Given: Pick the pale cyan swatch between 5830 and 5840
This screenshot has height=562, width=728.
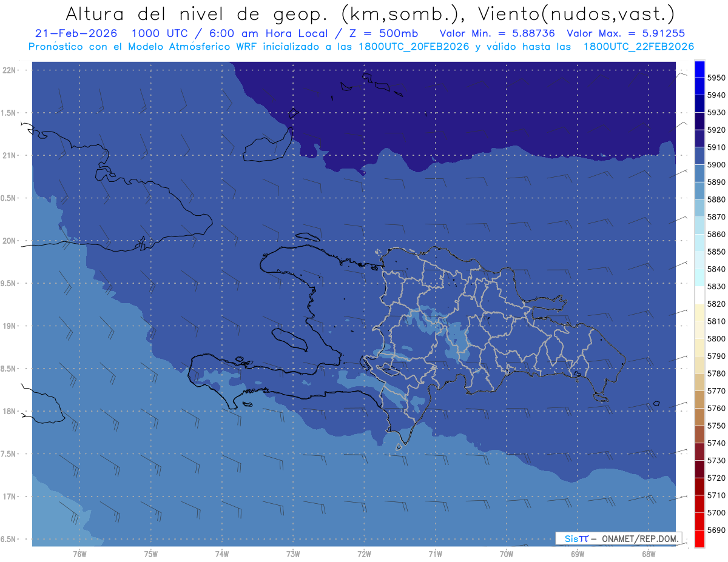Looking at the screenshot, I should click(x=699, y=278).
